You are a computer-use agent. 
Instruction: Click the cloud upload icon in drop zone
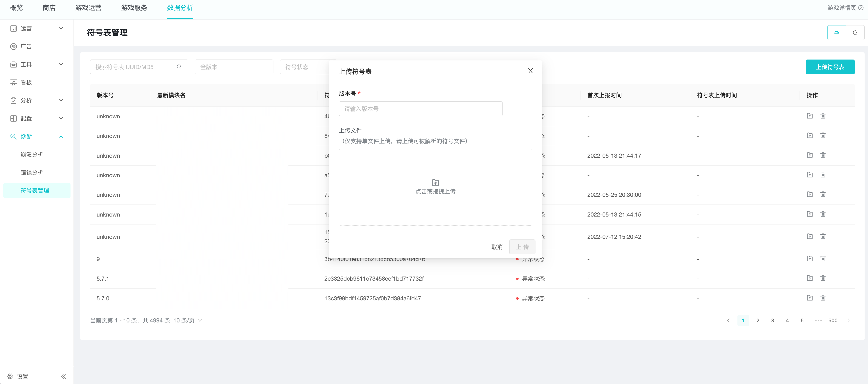435,182
